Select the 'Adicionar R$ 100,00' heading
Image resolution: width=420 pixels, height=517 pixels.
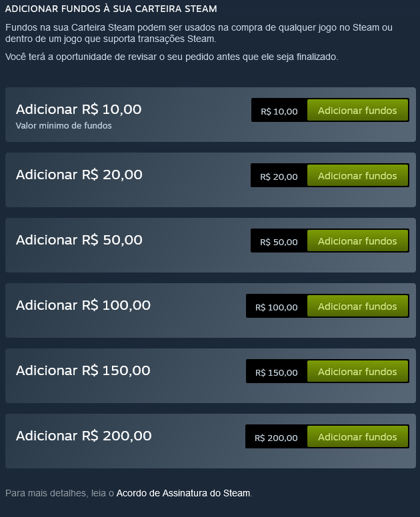coord(83,305)
